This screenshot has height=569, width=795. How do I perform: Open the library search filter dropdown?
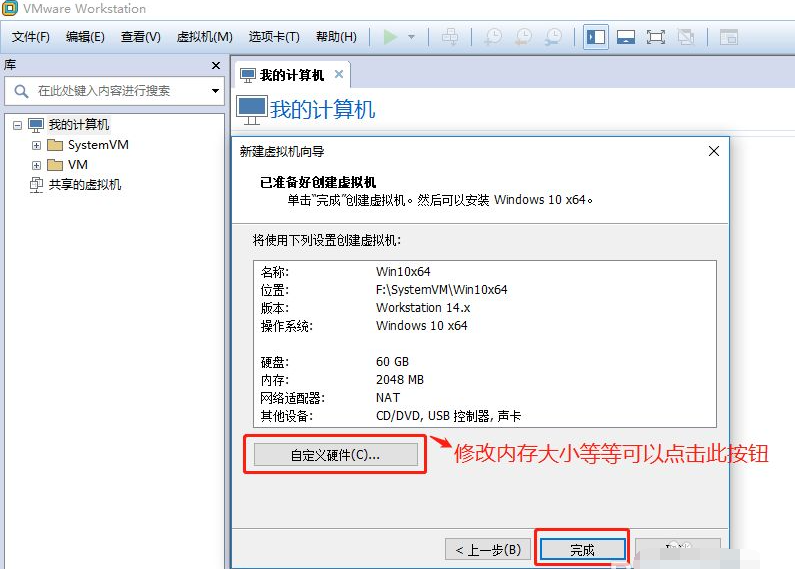(x=215, y=91)
